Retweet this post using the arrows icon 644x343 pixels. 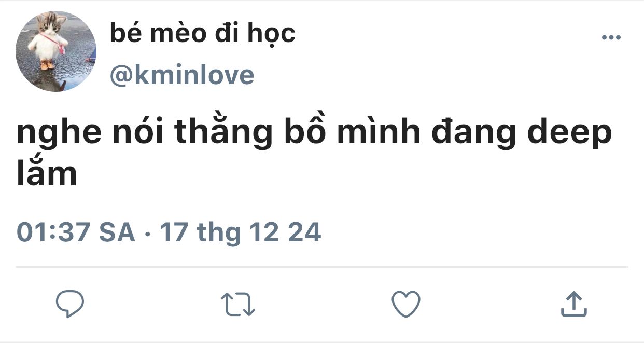pos(238,305)
